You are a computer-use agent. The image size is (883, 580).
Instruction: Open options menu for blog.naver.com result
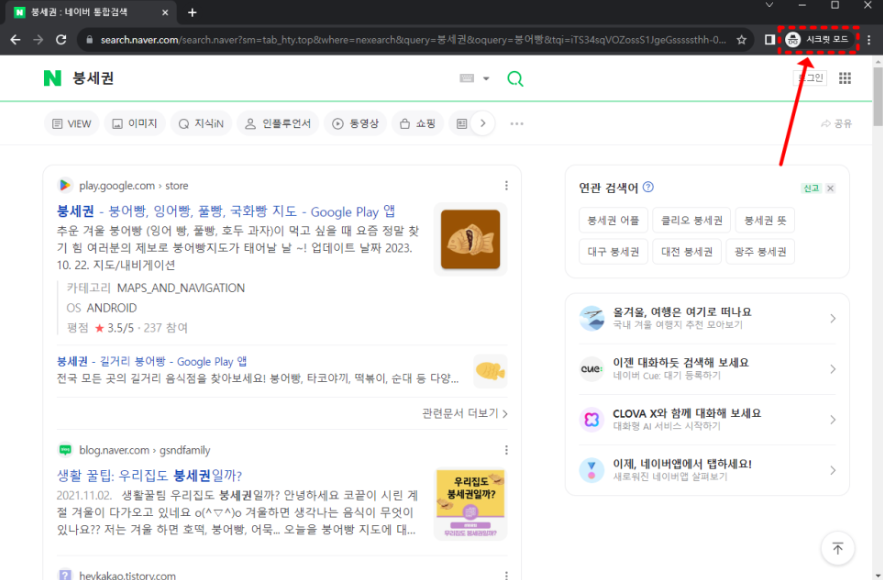(x=506, y=450)
